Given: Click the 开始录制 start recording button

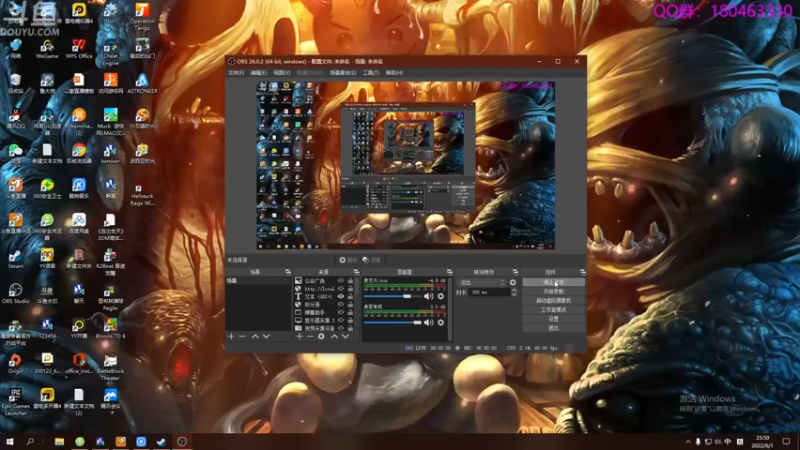Looking at the screenshot, I should pos(554,291).
